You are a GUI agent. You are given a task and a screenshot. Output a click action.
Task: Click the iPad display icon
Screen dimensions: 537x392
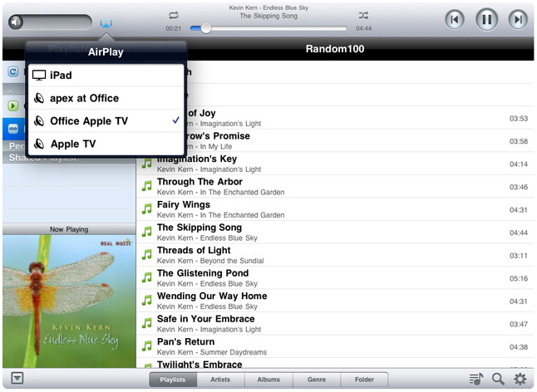pos(39,76)
